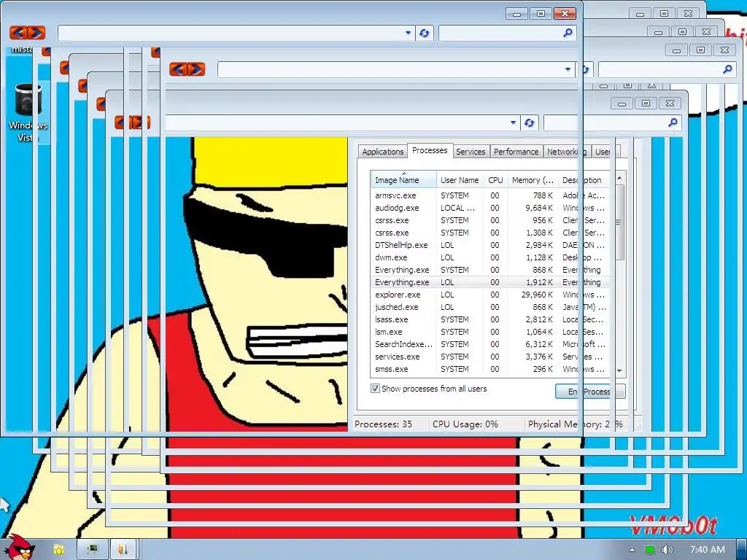Select csrss.exe using 956 K memory
This screenshot has height=560, width=747.
(491, 220)
